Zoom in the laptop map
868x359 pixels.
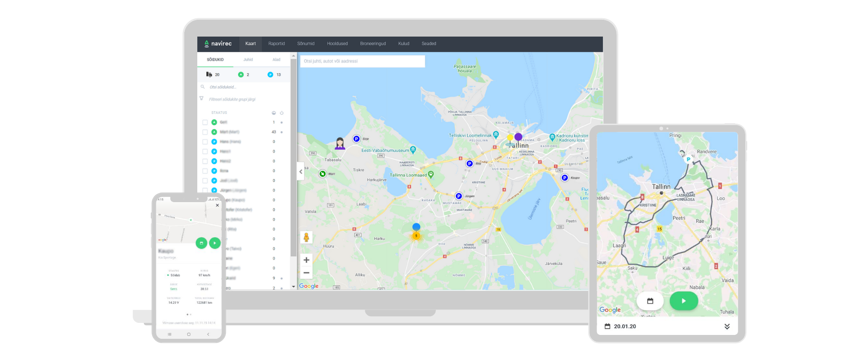(306, 260)
